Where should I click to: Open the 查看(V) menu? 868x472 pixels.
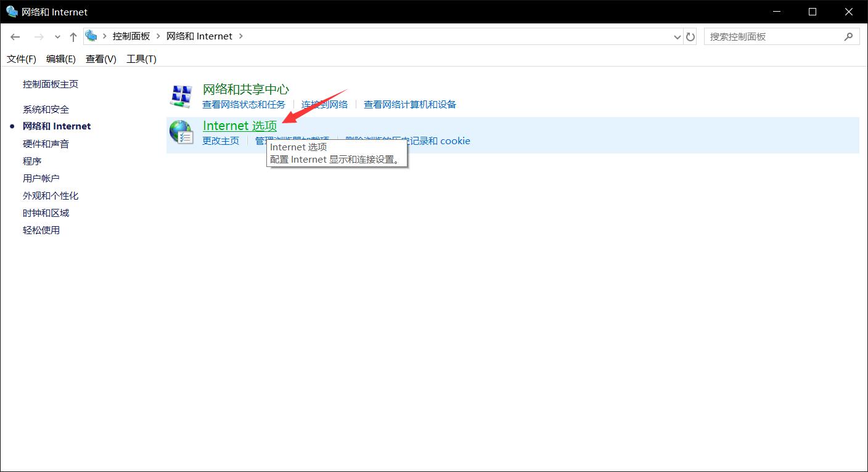pyautogui.click(x=101, y=59)
